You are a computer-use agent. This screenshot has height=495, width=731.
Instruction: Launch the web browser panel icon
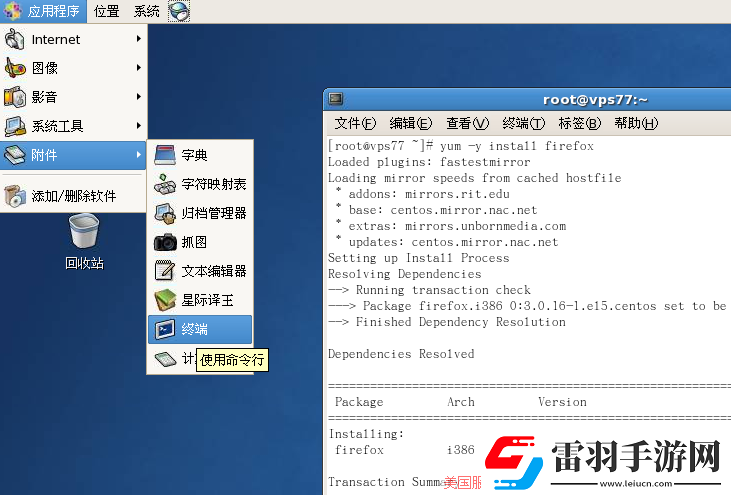[x=179, y=11]
